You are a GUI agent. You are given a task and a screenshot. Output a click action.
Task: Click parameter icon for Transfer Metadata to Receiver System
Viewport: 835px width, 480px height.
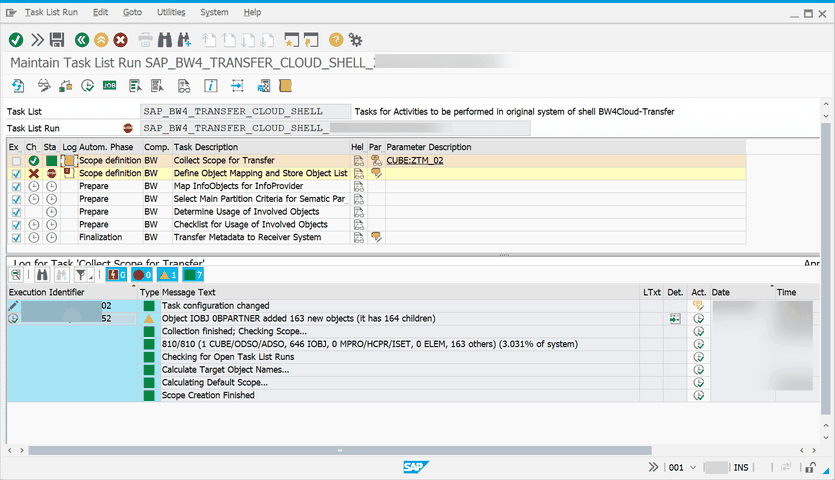(376, 237)
